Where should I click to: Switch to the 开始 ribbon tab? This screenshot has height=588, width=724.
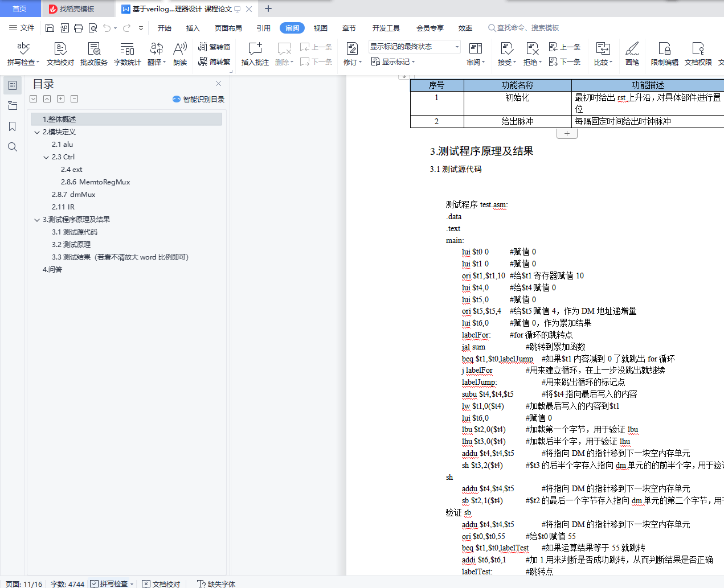pyautogui.click(x=165, y=28)
